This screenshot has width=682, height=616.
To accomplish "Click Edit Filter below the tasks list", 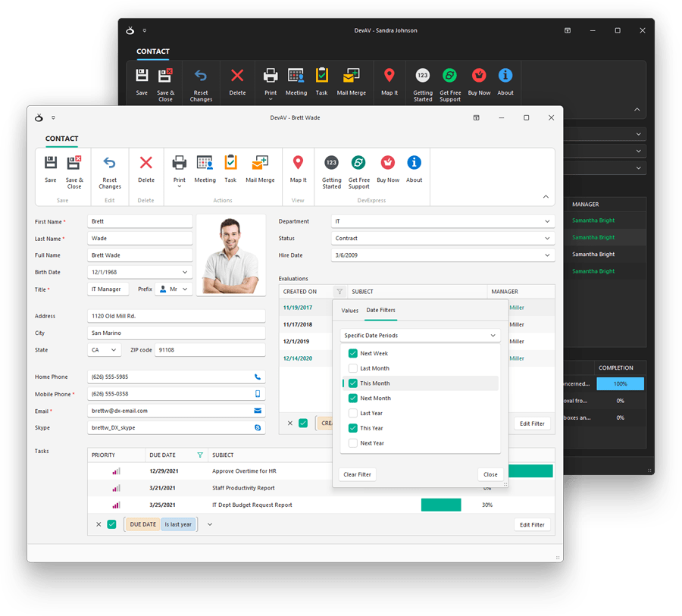I will pyautogui.click(x=532, y=524).
